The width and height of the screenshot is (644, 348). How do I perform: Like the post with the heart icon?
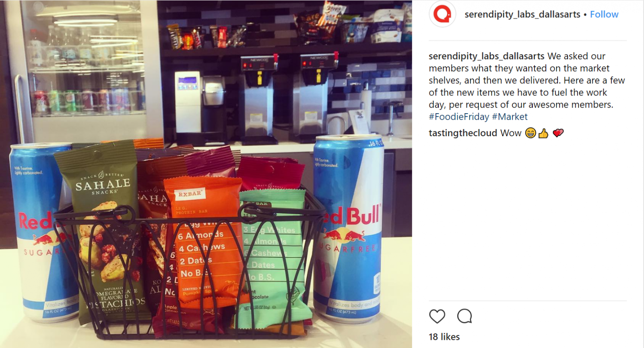point(437,316)
